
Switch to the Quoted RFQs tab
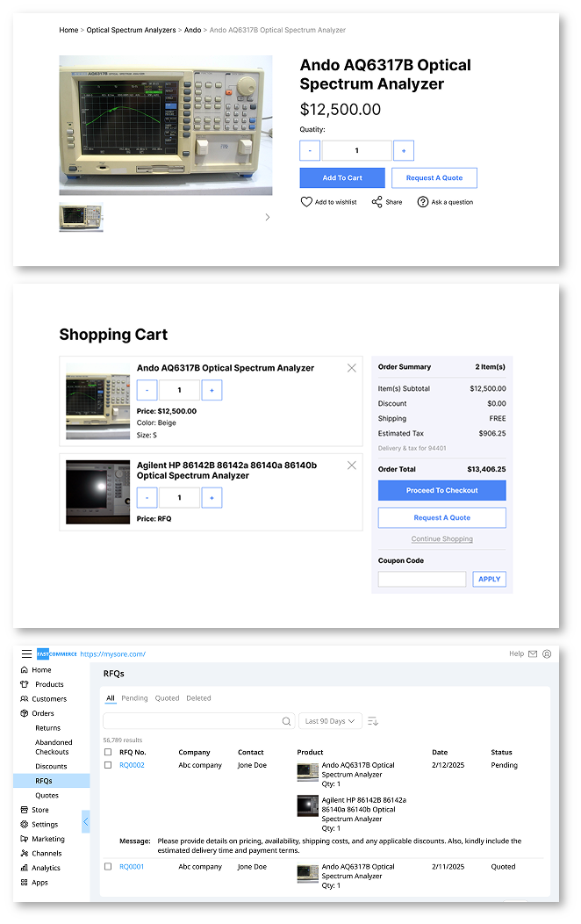(167, 698)
